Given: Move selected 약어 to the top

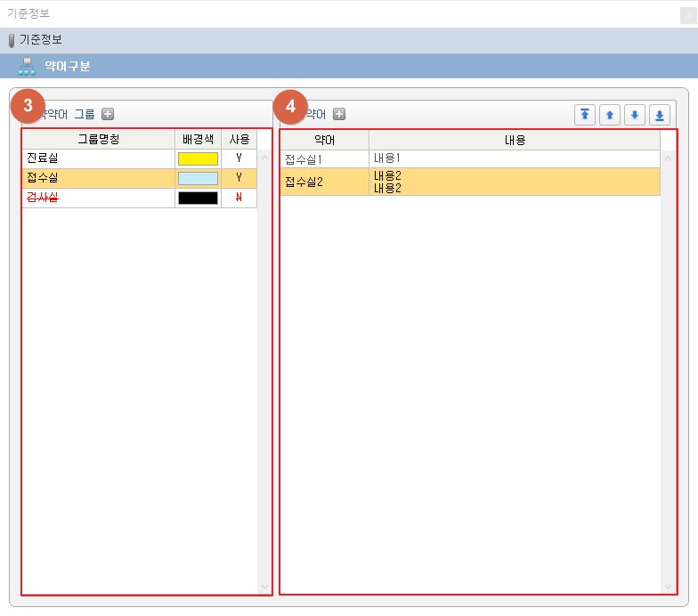Looking at the screenshot, I should pyautogui.click(x=585, y=115).
